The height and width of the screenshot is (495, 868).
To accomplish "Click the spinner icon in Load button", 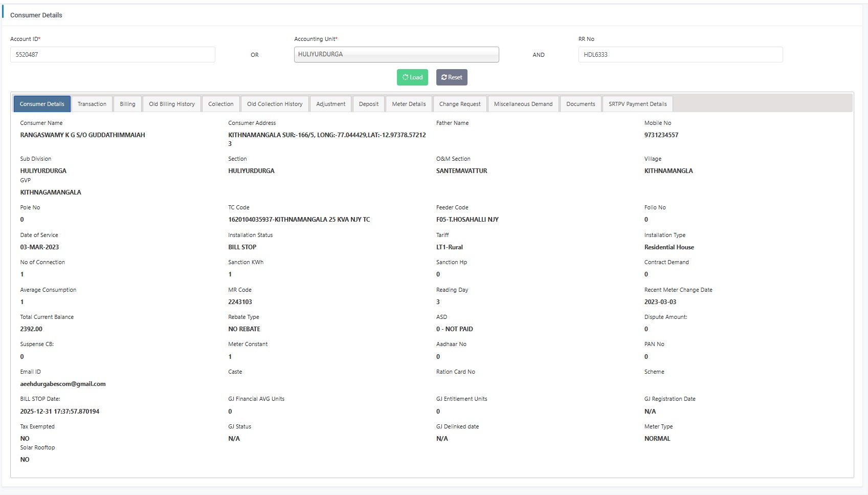I will pos(405,77).
